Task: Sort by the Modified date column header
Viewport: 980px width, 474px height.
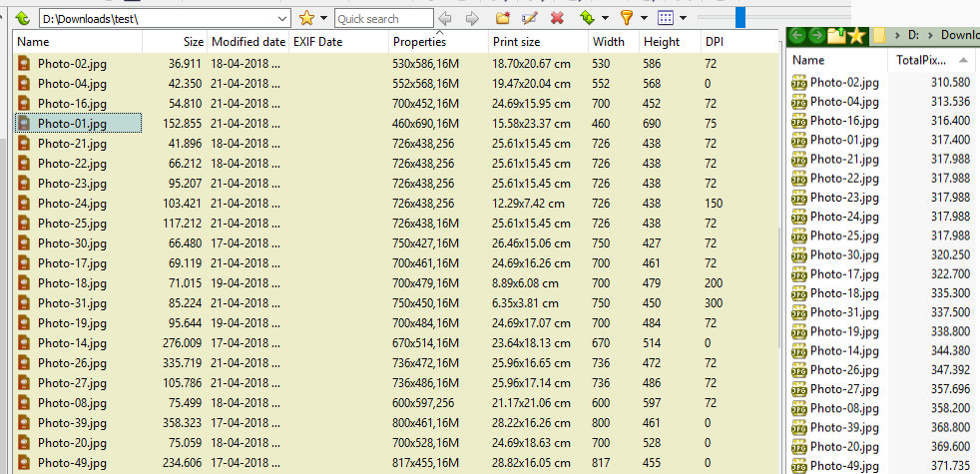Action: (x=248, y=42)
